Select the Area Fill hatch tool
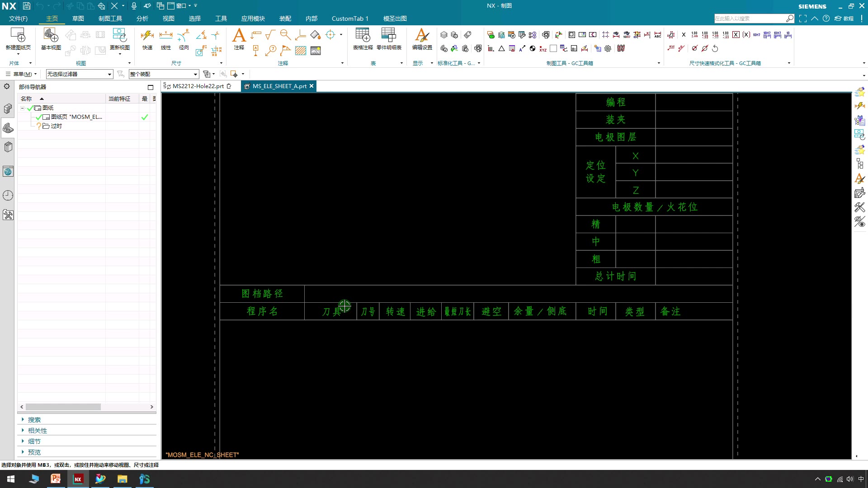Screen dimensions: 868x488 301,50
